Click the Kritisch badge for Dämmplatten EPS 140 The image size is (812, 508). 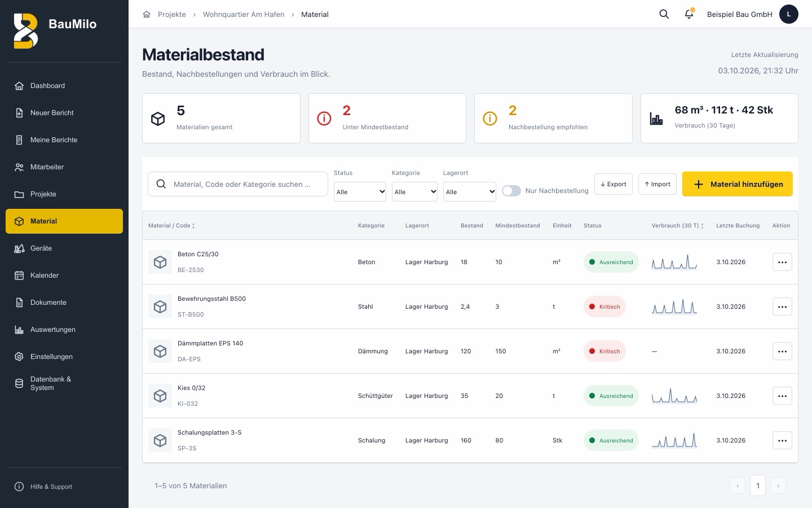[x=604, y=351]
